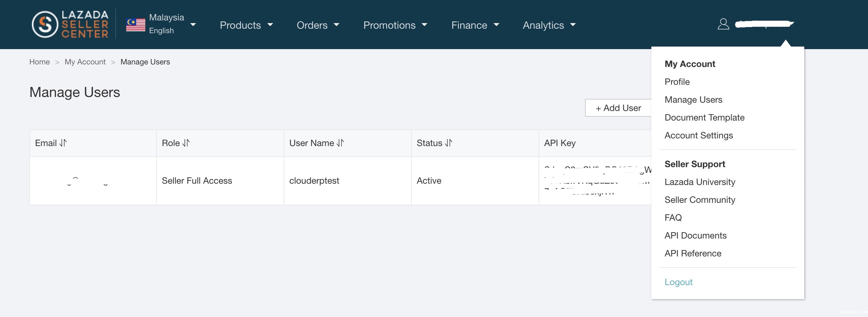Choose Account Settings from the account menu
This screenshot has width=868, height=317.
point(698,135)
